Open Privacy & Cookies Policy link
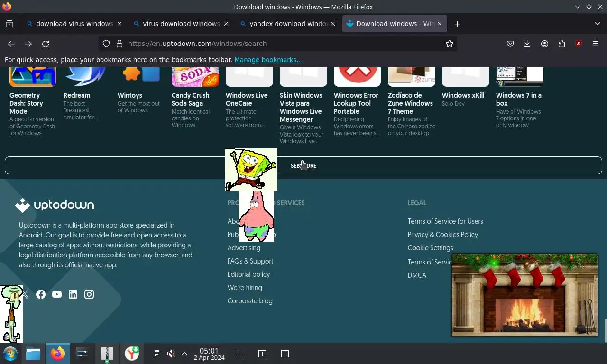 (443, 235)
